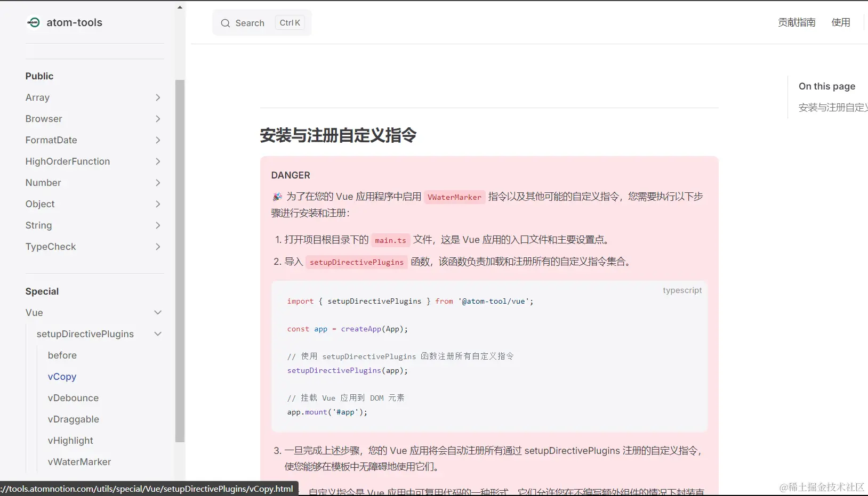Open the before page link
This screenshot has width=868, height=496.
(62, 355)
